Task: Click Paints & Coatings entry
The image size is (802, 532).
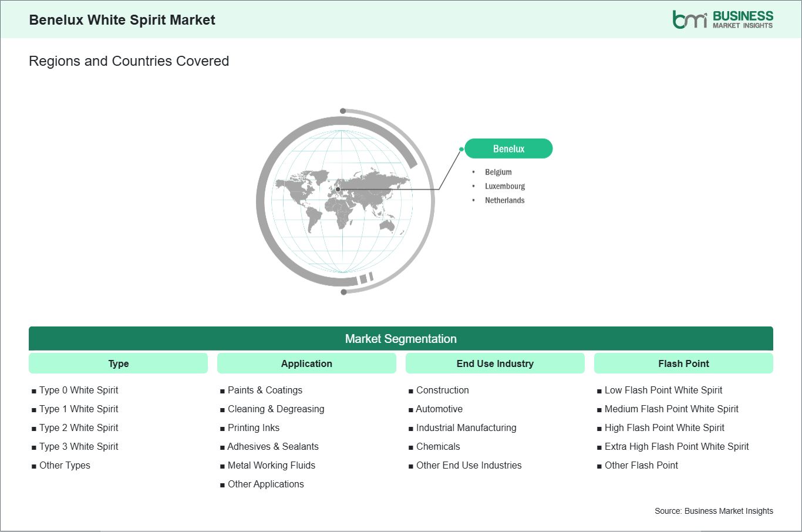Action: 265,390
